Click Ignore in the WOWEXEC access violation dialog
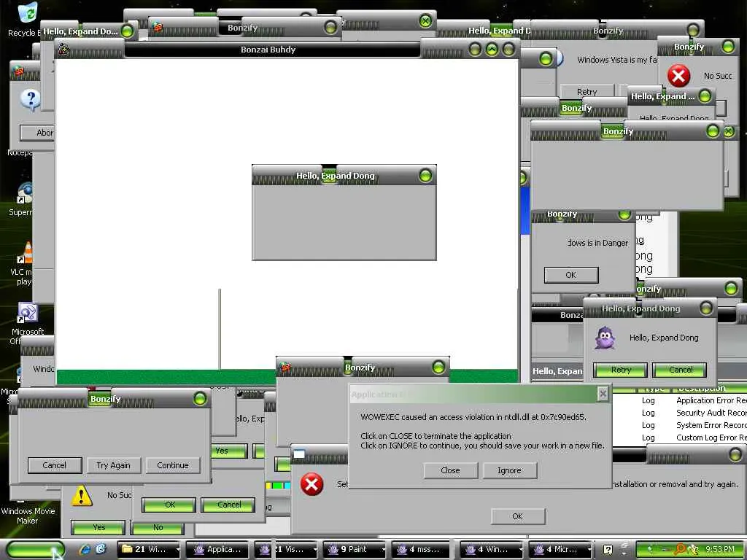This screenshot has width=747, height=560. coord(509,470)
